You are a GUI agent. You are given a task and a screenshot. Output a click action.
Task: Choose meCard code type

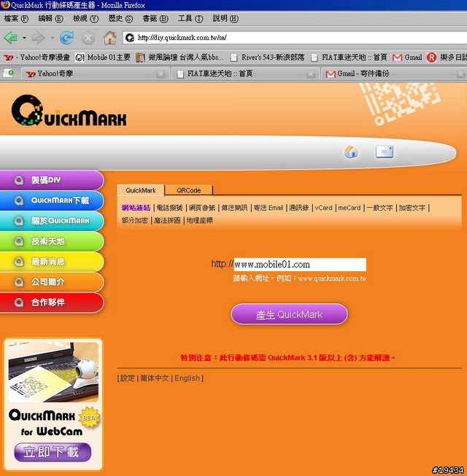349,208
